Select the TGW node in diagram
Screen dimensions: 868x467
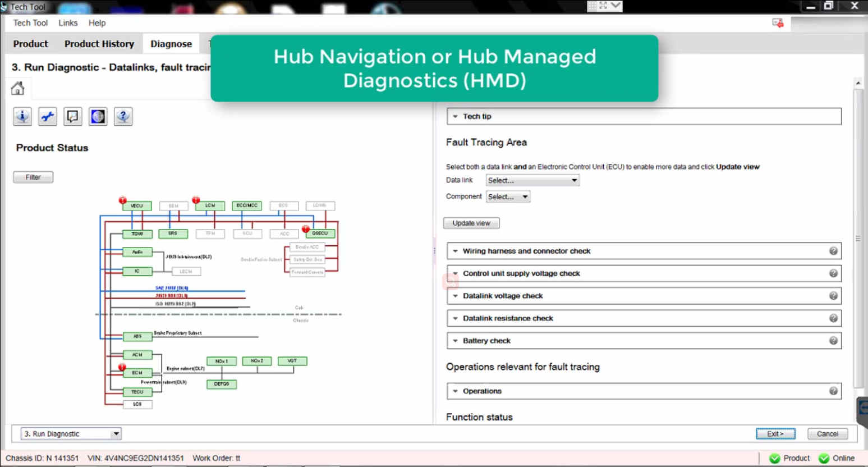(x=137, y=233)
